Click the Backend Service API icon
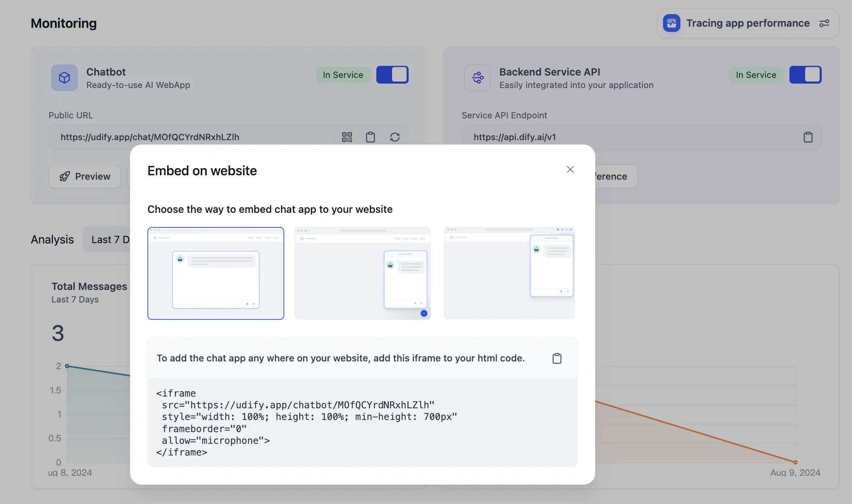Screen dimensions: 852x504 point(477,78)
